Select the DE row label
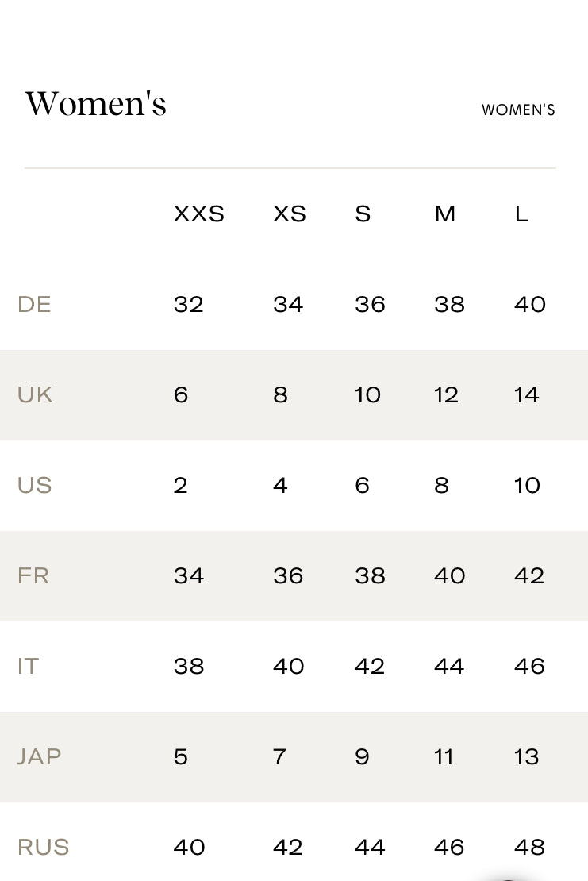588x881 pixels. [34, 304]
